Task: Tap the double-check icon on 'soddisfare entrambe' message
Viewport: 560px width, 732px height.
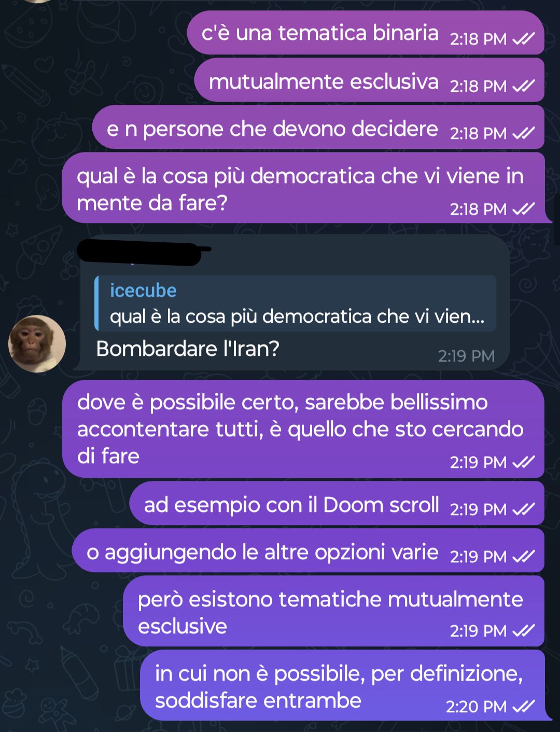Action: [524, 707]
